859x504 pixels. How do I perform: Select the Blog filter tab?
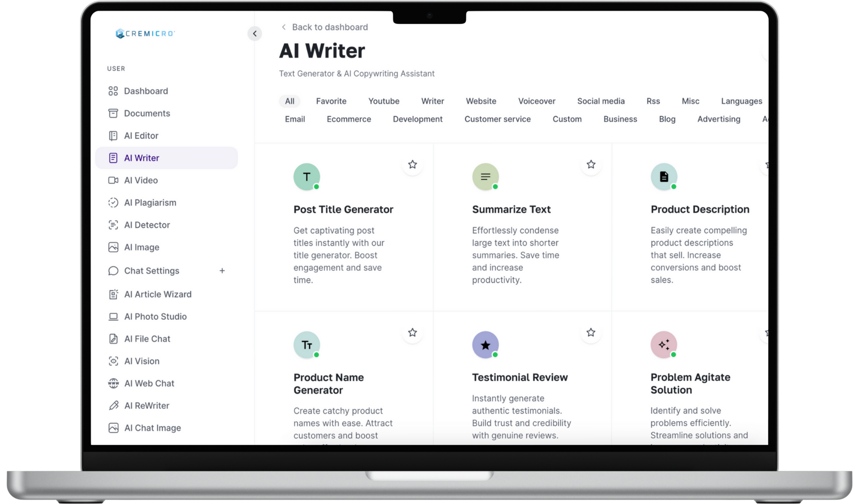tap(667, 119)
